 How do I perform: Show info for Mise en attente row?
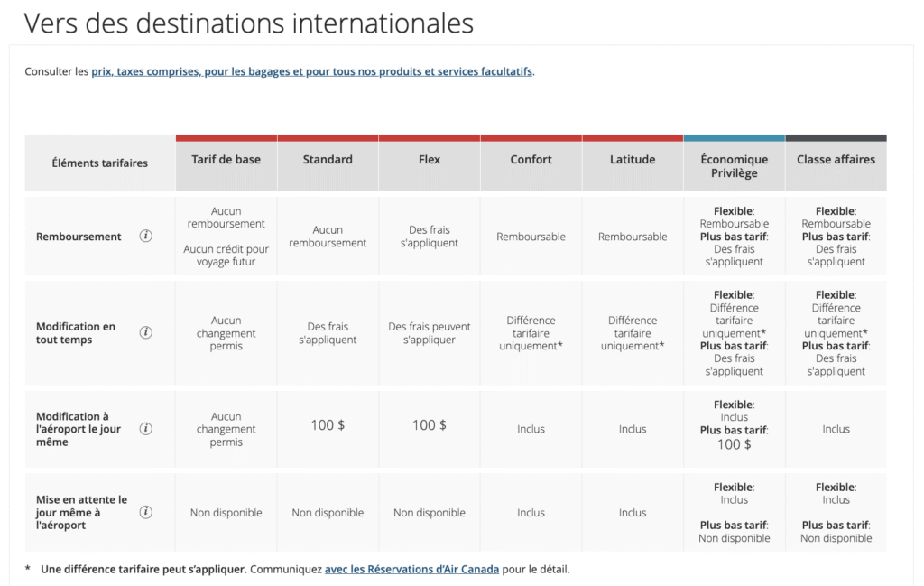[x=146, y=512]
